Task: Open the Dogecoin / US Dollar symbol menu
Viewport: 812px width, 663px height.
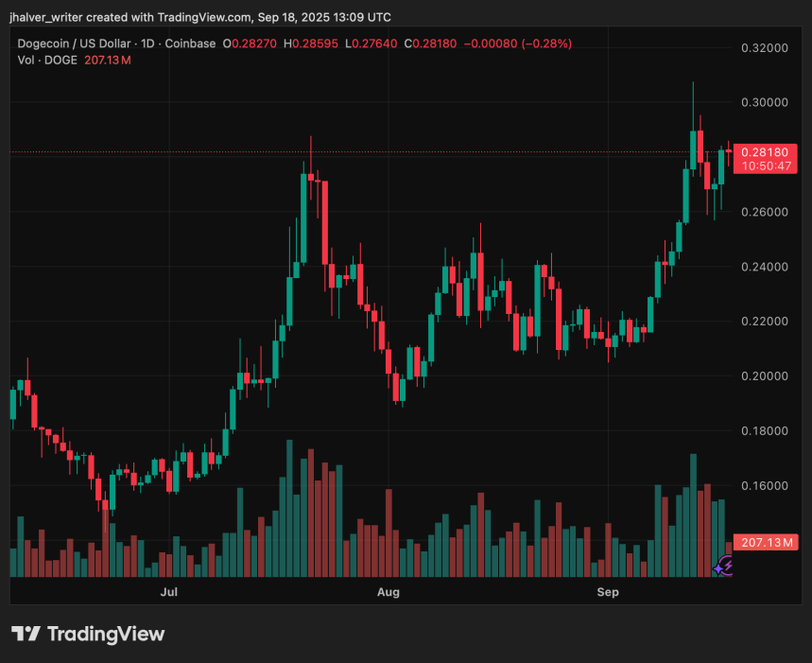Action: (76, 44)
